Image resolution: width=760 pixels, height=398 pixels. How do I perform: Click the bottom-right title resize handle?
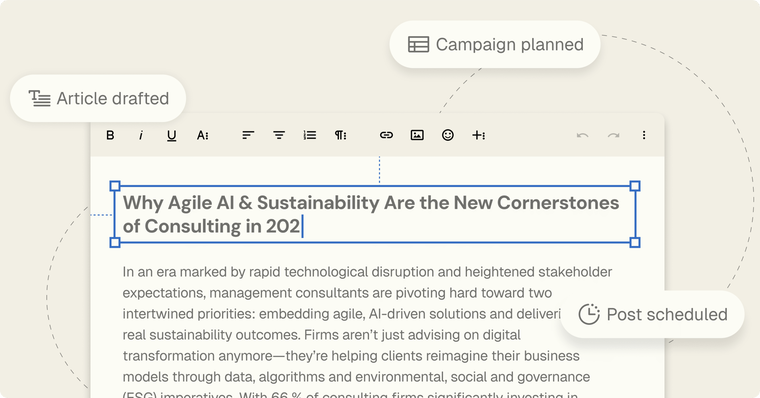(x=635, y=242)
